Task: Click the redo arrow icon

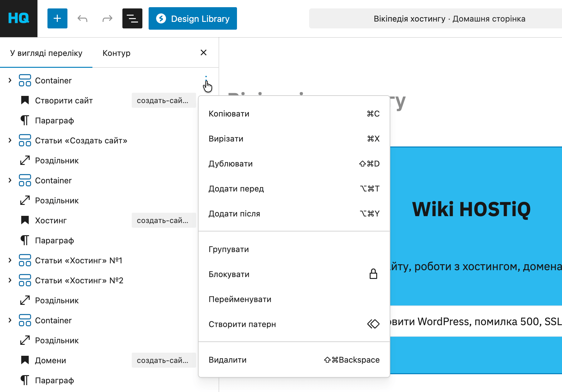Action: pyautogui.click(x=107, y=18)
